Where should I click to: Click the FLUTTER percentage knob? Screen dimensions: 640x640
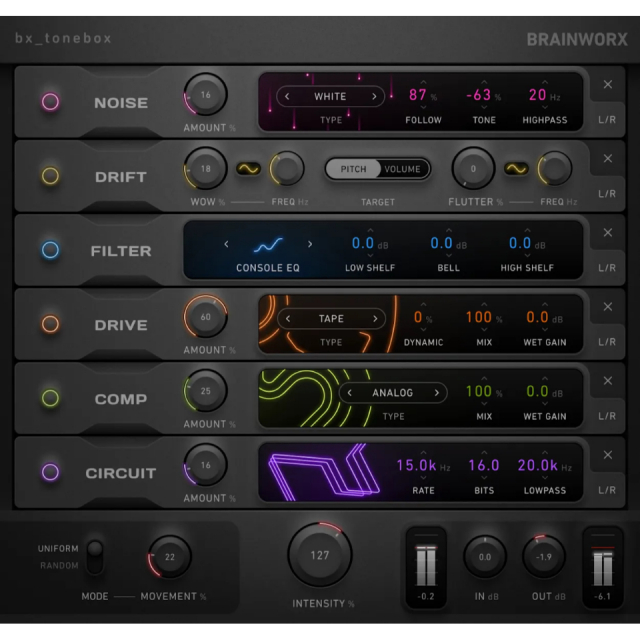[x=473, y=169]
